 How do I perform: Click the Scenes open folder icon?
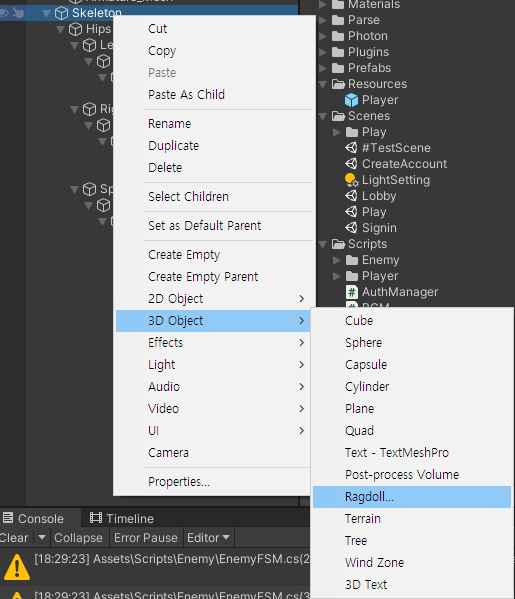click(338, 116)
